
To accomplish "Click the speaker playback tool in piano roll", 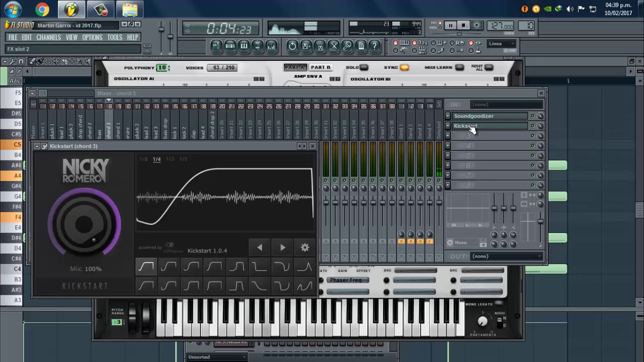I will [x=88, y=61].
